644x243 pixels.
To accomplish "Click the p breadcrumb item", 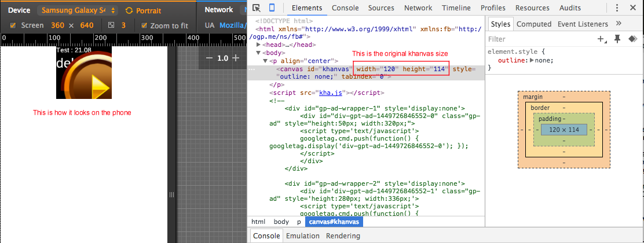I will tap(299, 222).
